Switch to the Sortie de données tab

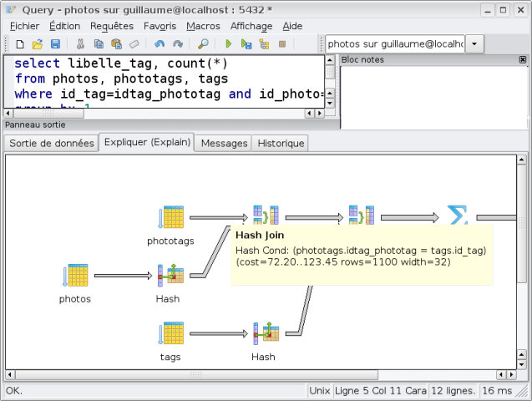[x=51, y=143]
